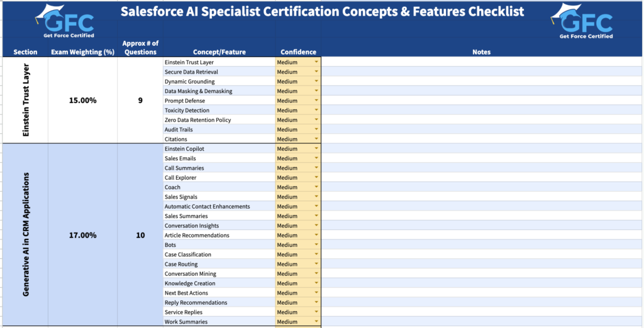Select the Exam Weighting (%) column header
This screenshot has height=328, width=644.
click(x=83, y=52)
